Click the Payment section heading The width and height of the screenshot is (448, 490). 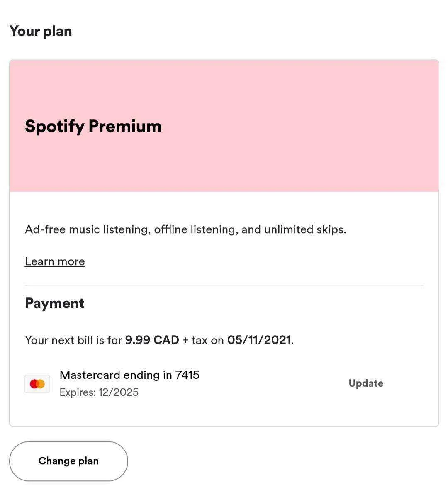pyautogui.click(x=55, y=304)
